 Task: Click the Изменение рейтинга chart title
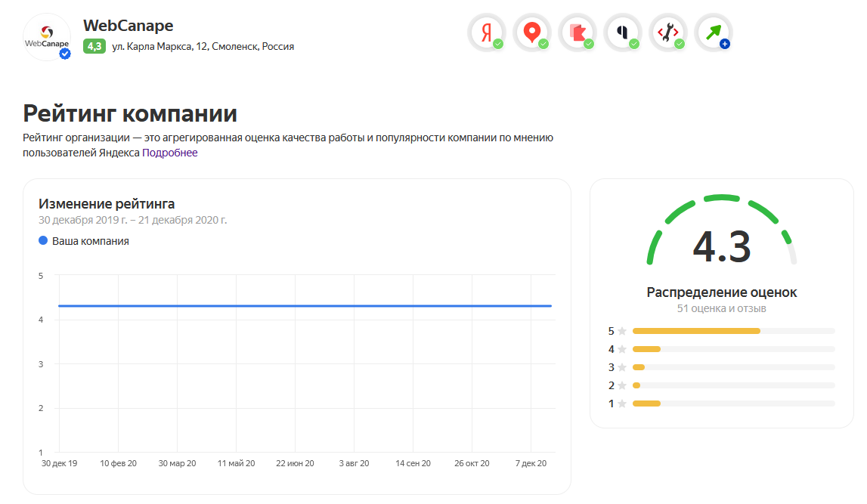pos(106,204)
